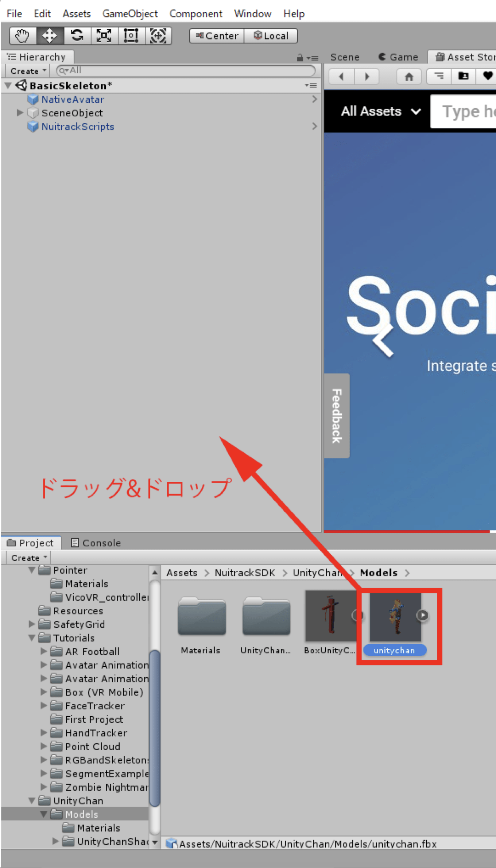Image resolution: width=496 pixels, height=868 pixels.
Task: Collapse the Tutorials folder
Action: click(32, 638)
